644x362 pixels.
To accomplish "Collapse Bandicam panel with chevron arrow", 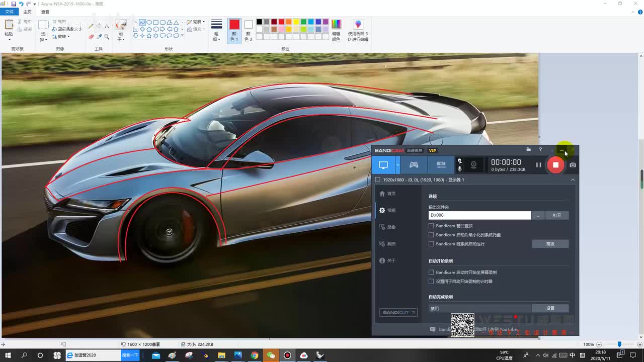I will (573, 179).
